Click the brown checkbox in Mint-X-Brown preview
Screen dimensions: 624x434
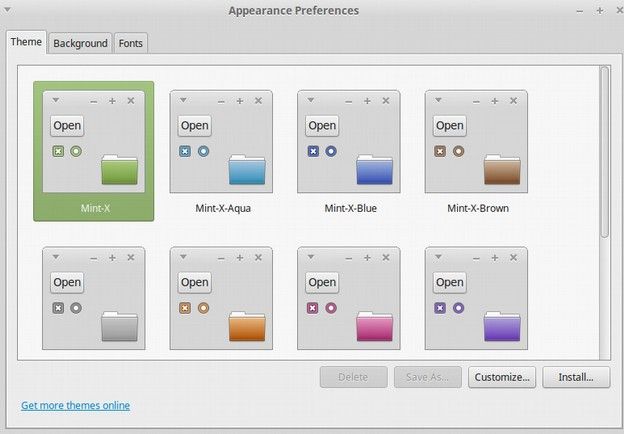[440, 151]
